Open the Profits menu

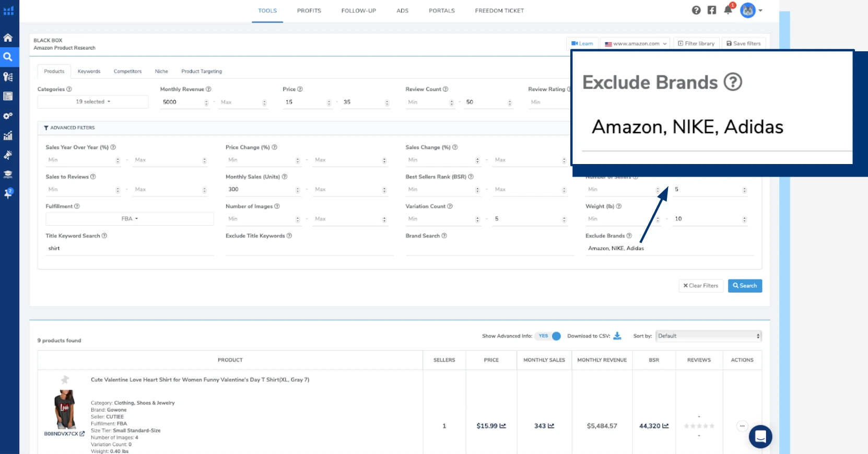(x=309, y=11)
